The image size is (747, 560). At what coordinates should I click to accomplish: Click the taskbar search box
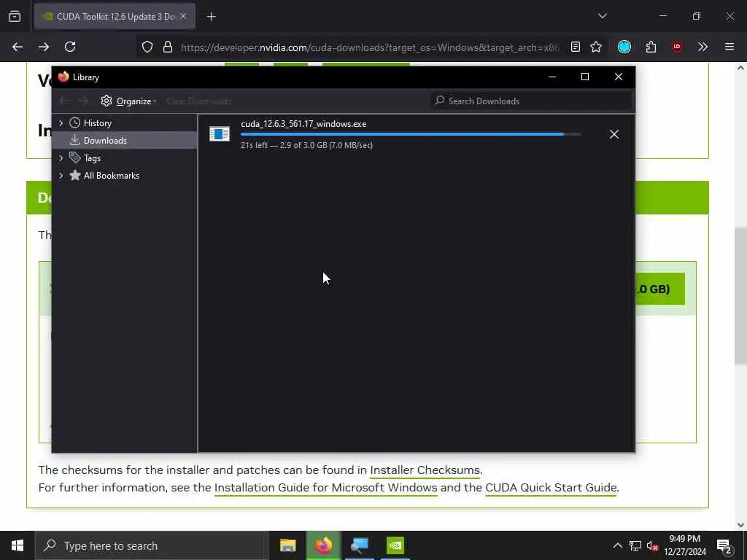[x=152, y=545]
